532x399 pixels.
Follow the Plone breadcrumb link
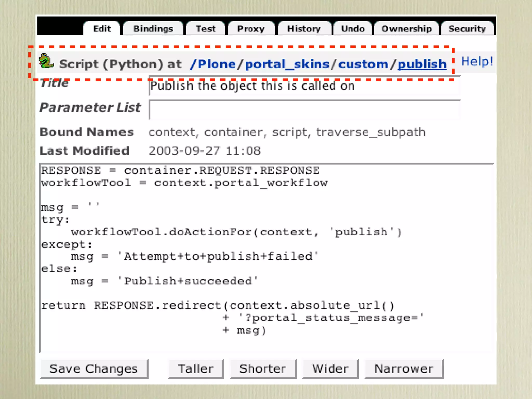pyautogui.click(x=216, y=64)
